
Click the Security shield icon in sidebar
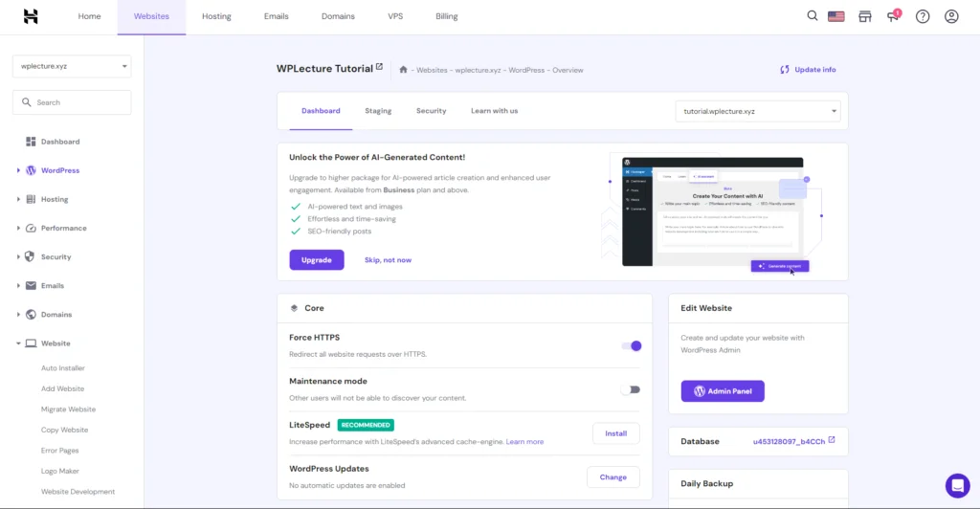(30, 256)
